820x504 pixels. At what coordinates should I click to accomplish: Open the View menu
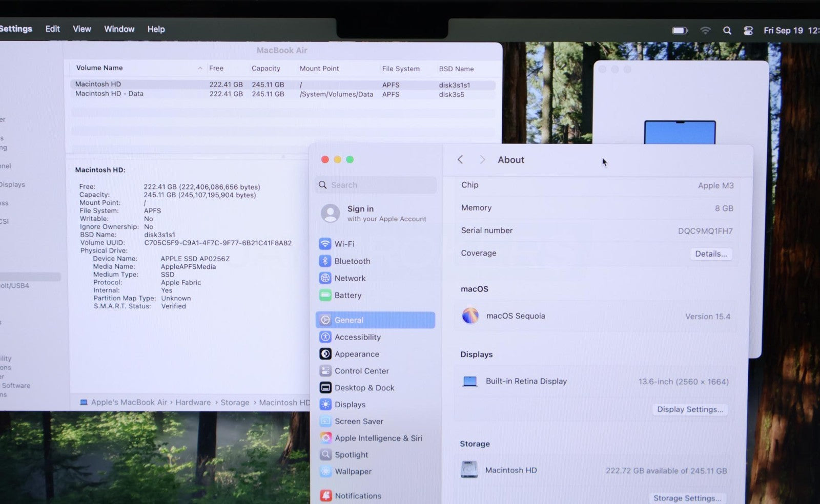(81, 29)
